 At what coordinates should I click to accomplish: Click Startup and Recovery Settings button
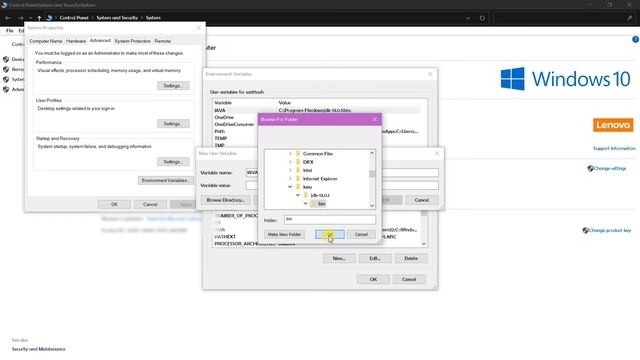coord(173,162)
